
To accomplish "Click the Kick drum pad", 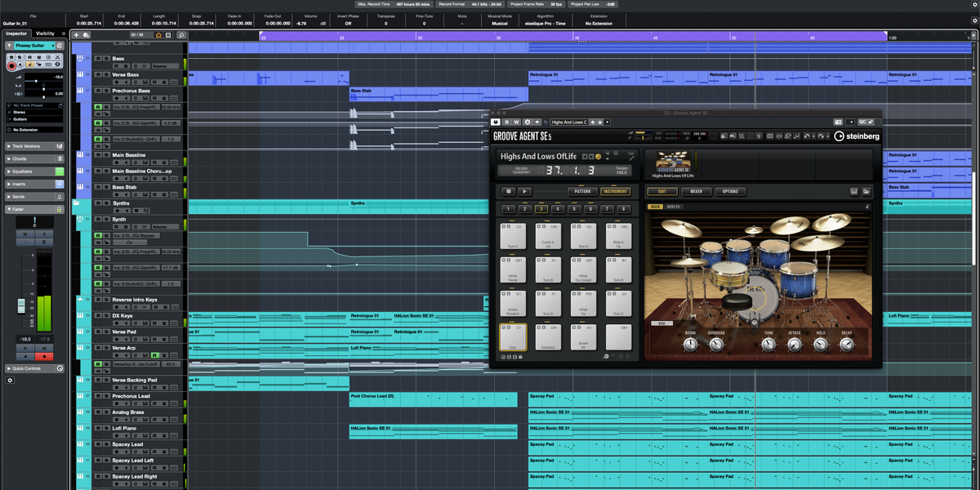I will tap(513, 336).
